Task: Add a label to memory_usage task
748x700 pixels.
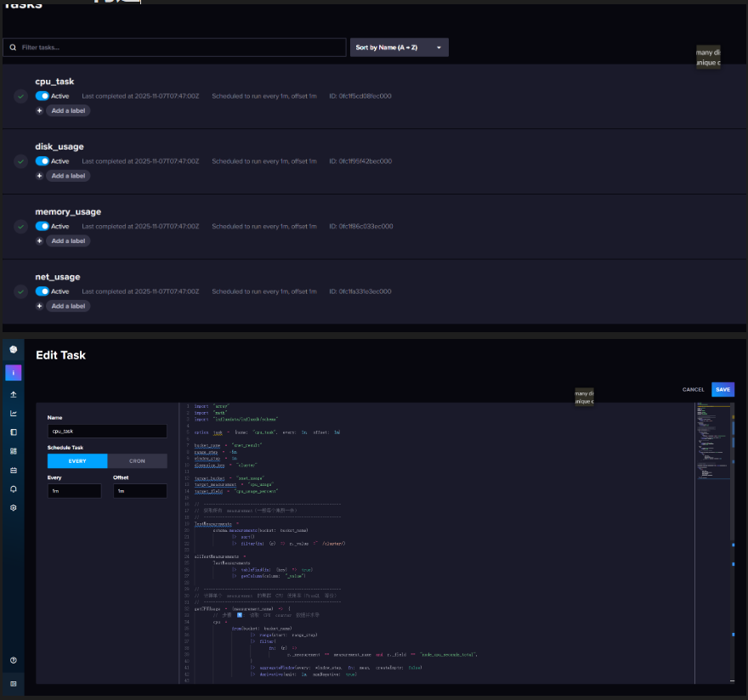Action: tap(68, 240)
